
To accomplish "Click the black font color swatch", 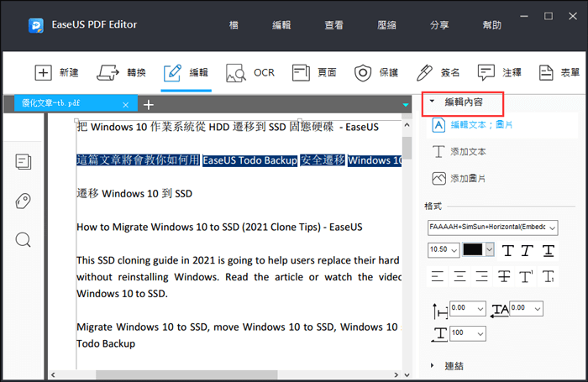I will 474,250.
